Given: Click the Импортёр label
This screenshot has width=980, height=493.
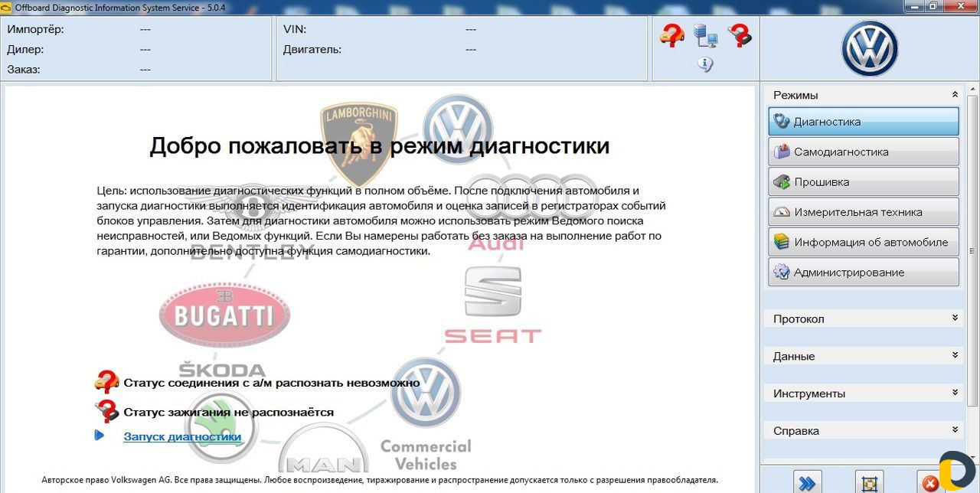Looking at the screenshot, I should point(36,29).
